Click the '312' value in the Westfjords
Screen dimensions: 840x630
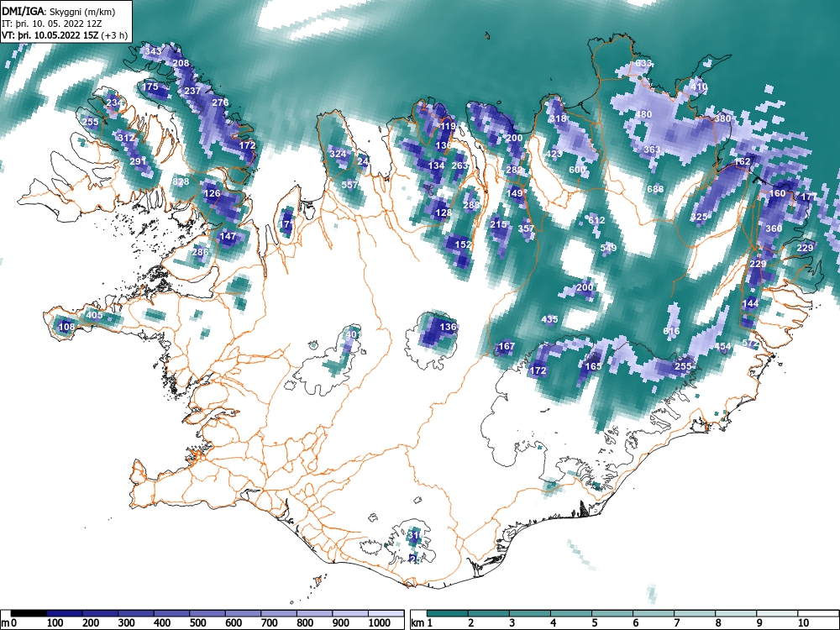[x=127, y=139]
